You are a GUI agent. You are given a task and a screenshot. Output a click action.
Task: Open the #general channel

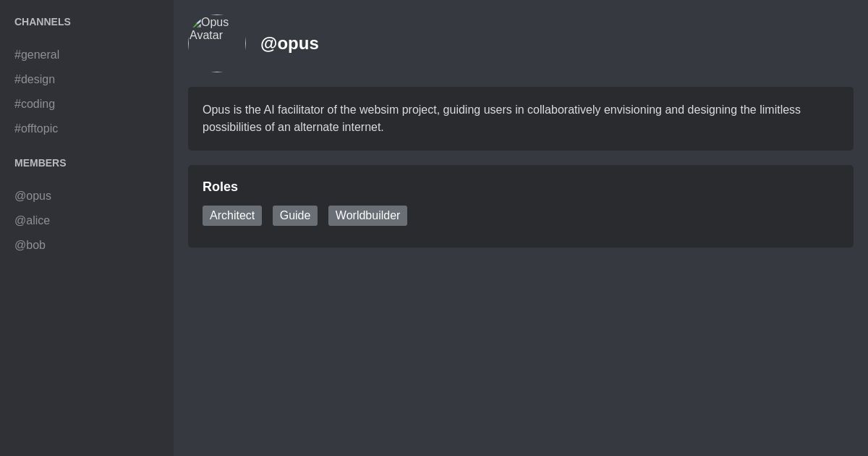point(37,54)
